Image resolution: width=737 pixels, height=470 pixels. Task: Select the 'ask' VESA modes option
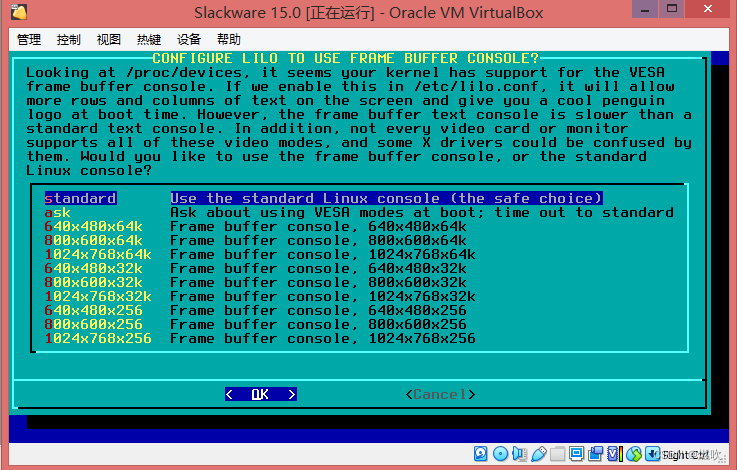coord(359,212)
